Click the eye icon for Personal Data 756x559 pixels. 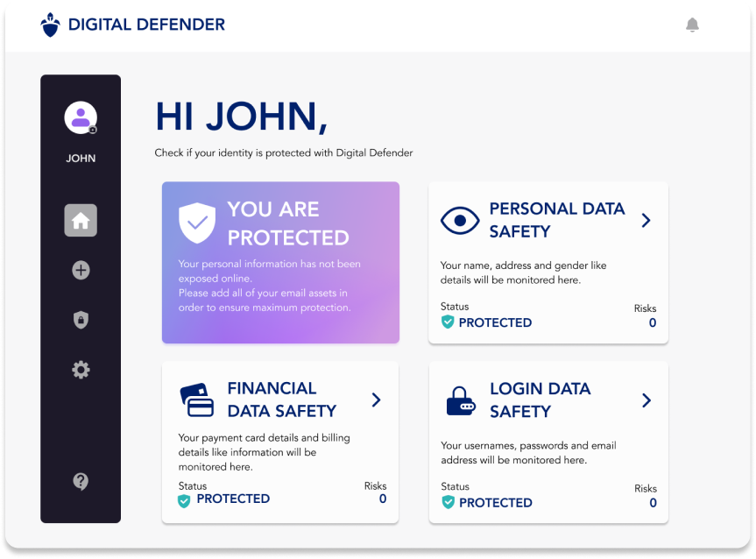click(460, 221)
